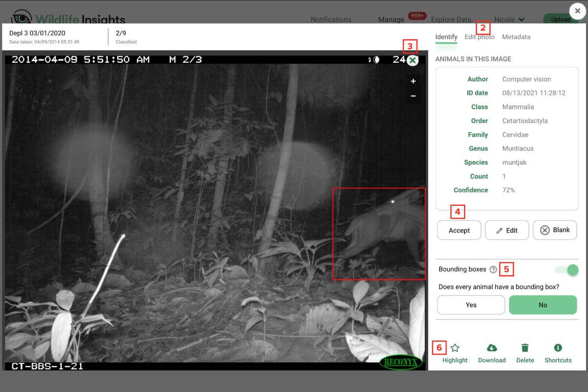Close the photo viewer with green X
The height and width of the screenshot is (392, 588).
pos(413,60)
